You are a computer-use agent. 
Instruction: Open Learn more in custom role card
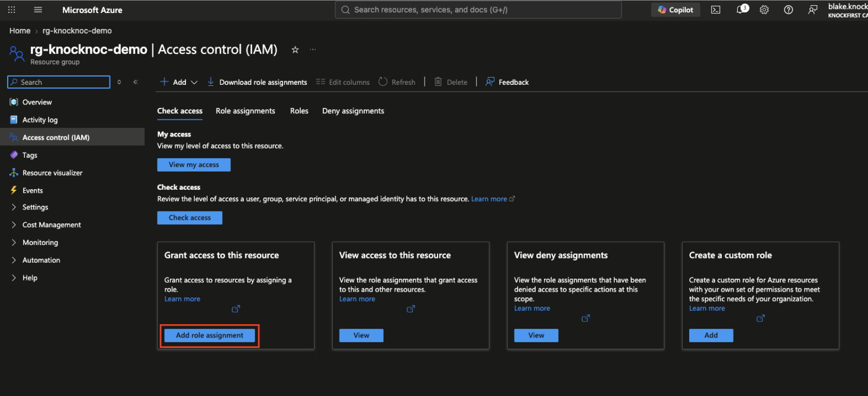[x=707, y=309]
